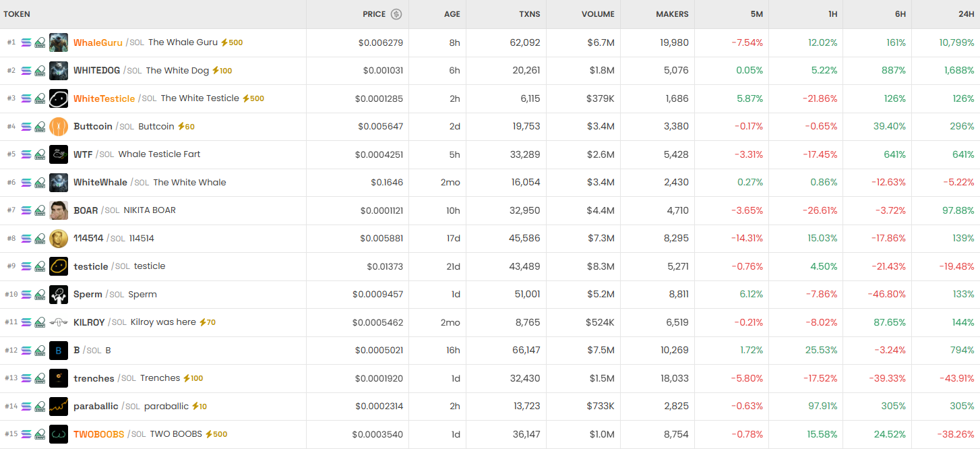Viewport: 980px width, 449px height.
Task: Click the TWOBOOBS boost lightning 500 badge
Action: click(x=216, y=434)
